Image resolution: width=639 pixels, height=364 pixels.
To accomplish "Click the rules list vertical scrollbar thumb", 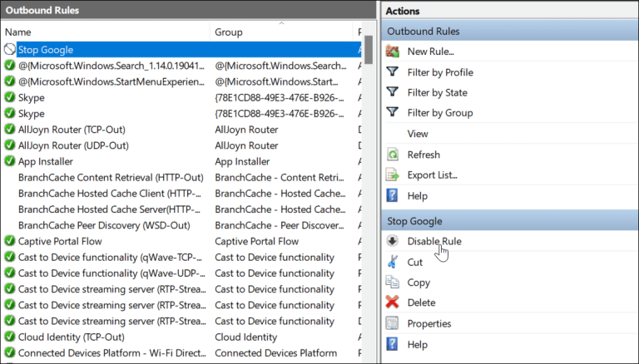I will pyautogui.click(x=368, y=52).
